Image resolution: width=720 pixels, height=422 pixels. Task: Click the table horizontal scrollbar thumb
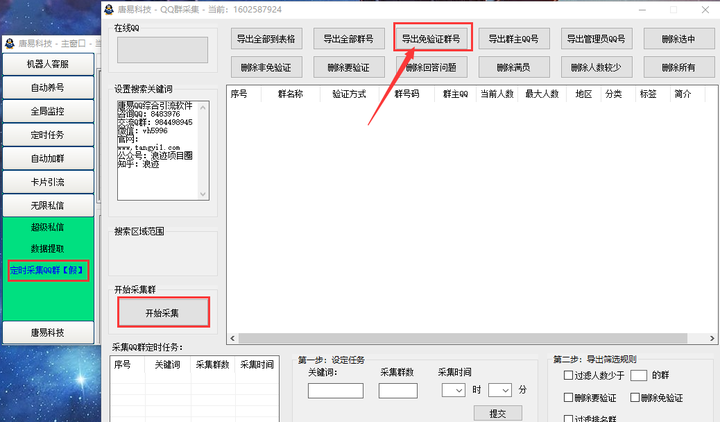click(463, 338)
